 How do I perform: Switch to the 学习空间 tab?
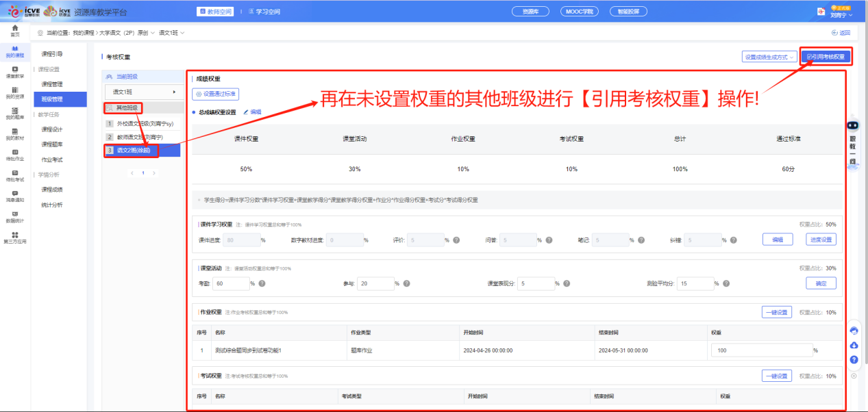point(264,12)
